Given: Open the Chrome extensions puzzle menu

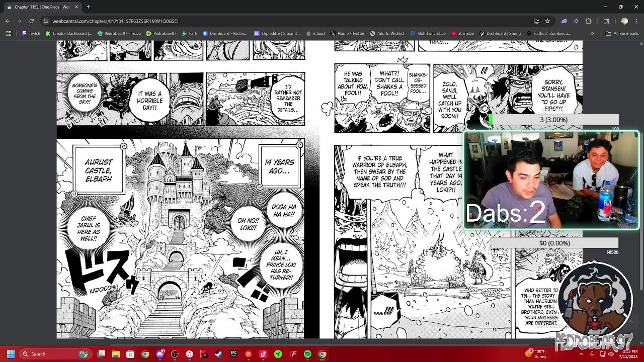Looking at the screenshot, I should coord(588,21).
